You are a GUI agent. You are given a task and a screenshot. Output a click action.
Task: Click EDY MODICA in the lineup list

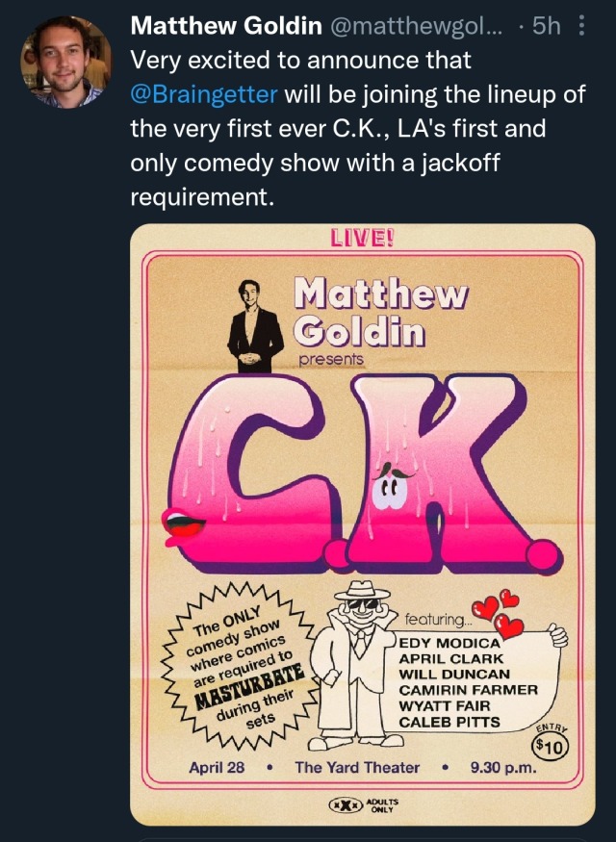451,643
